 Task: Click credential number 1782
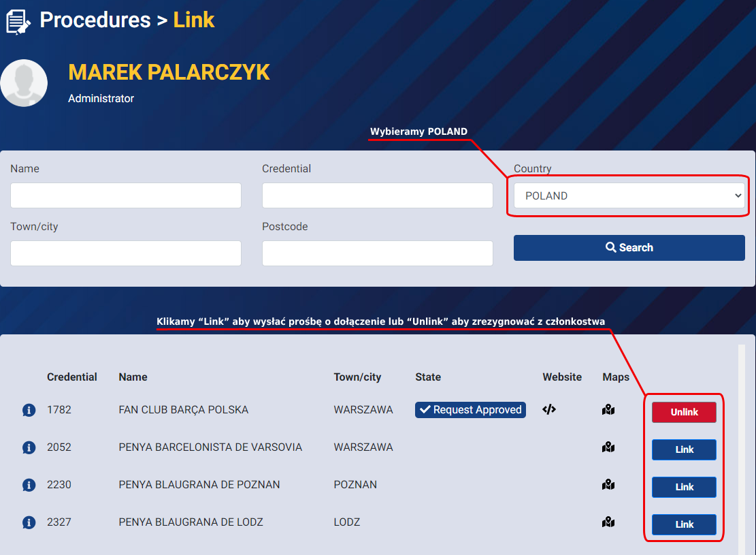point(59,410)
